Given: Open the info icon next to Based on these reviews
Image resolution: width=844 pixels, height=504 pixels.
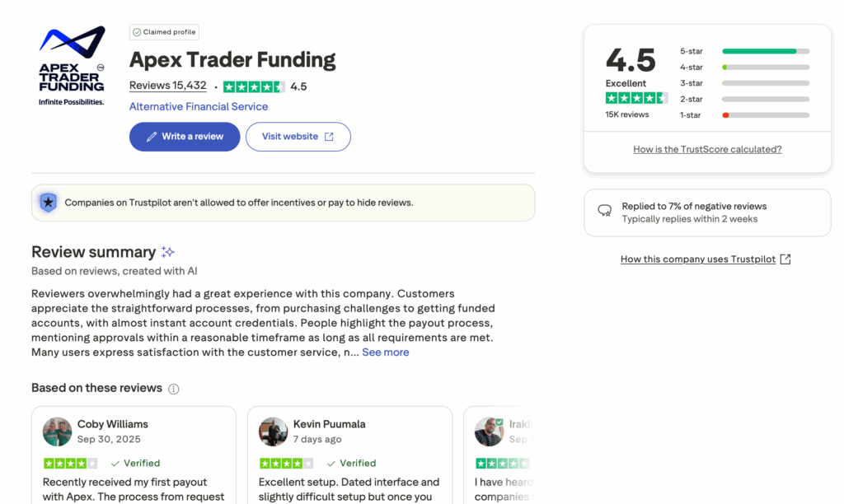Looking at the screenshot, I should pyautogui.click(x=173, y=389).
